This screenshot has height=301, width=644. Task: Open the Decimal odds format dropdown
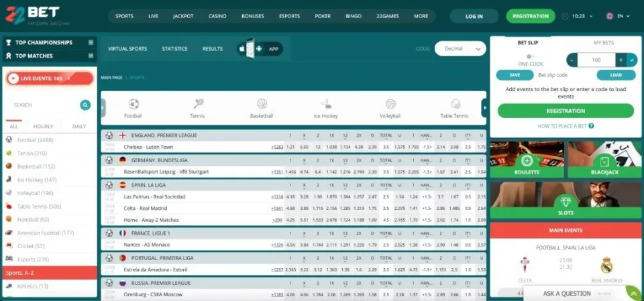[x=460, y=48]
